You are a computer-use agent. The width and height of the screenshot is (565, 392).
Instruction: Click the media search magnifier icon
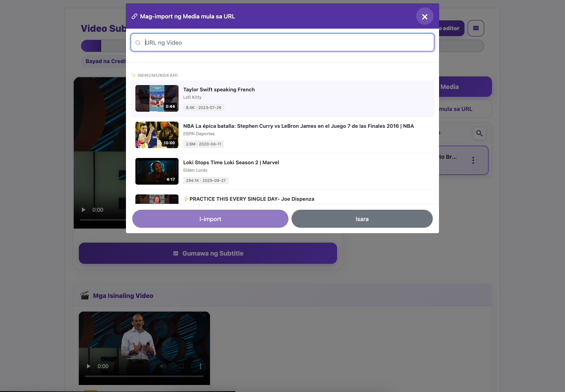479,133
